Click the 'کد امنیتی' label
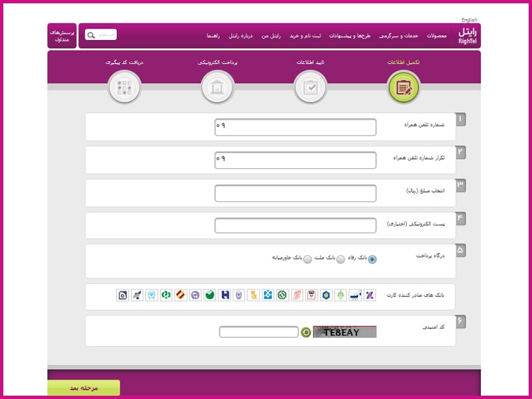The height and width of the screenshot is (399, 532). coord(434,327)
